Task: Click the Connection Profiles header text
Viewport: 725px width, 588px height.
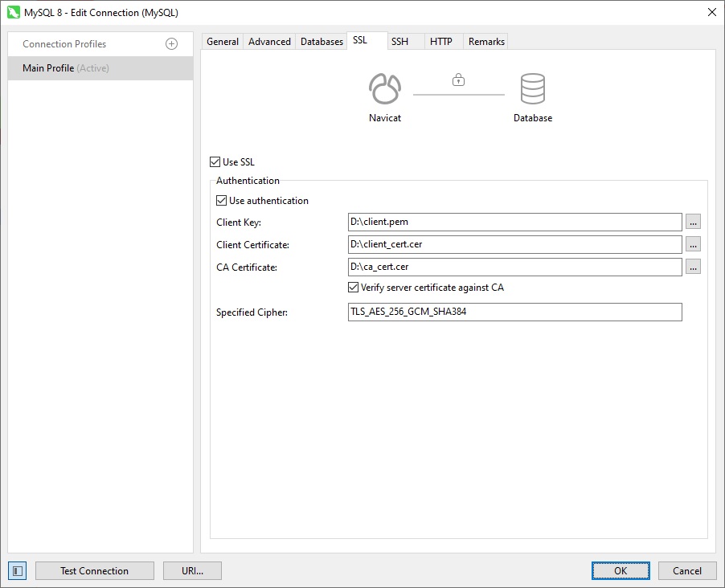Action: [64, 44]
